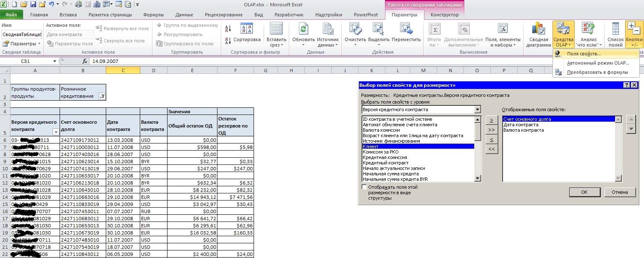644x258 pixels.
Task: Click the << remove all fields button
Action: pyautogui.click(x=492, y=149)
